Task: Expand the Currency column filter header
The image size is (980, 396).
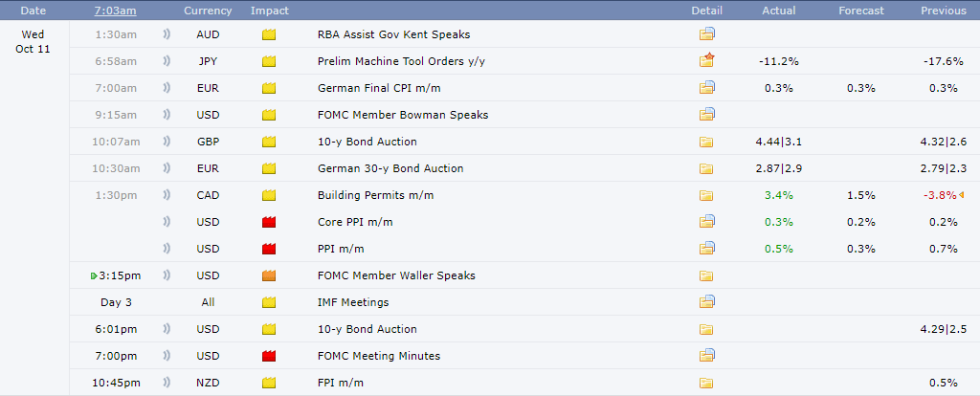Action: pyautogui.click(x=208, y=11)
